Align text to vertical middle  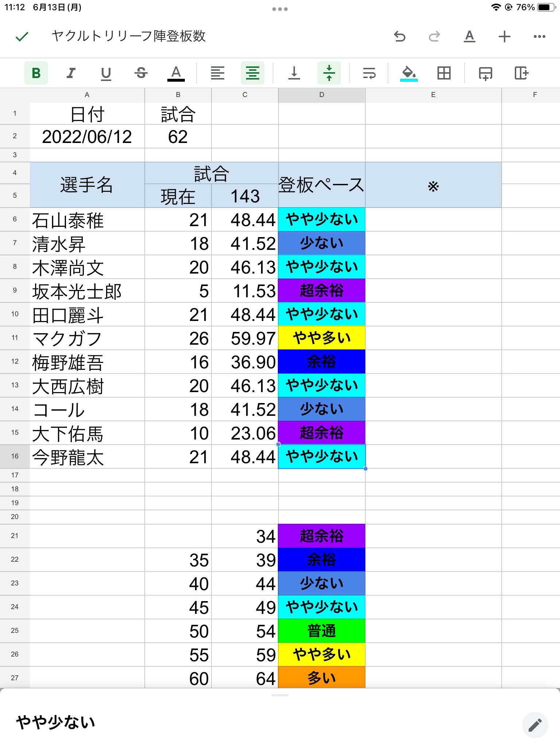coord(329,73)
